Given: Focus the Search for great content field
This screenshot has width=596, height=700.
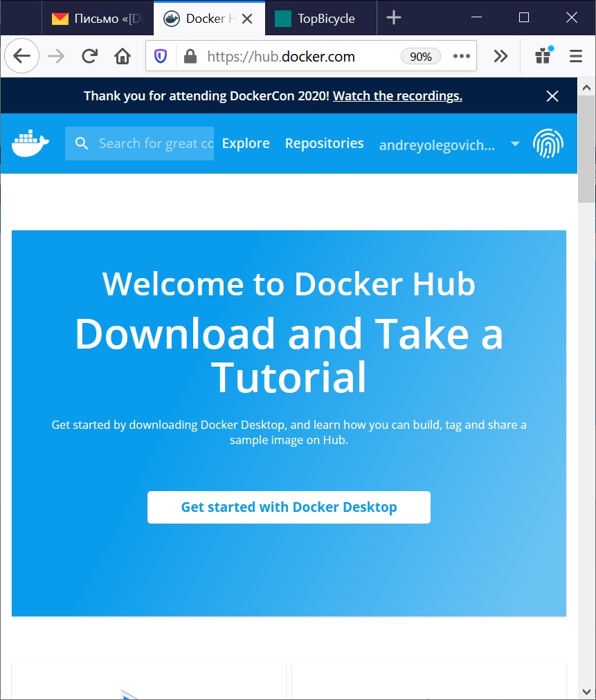Looking at the screenshot, I should 139,143.
